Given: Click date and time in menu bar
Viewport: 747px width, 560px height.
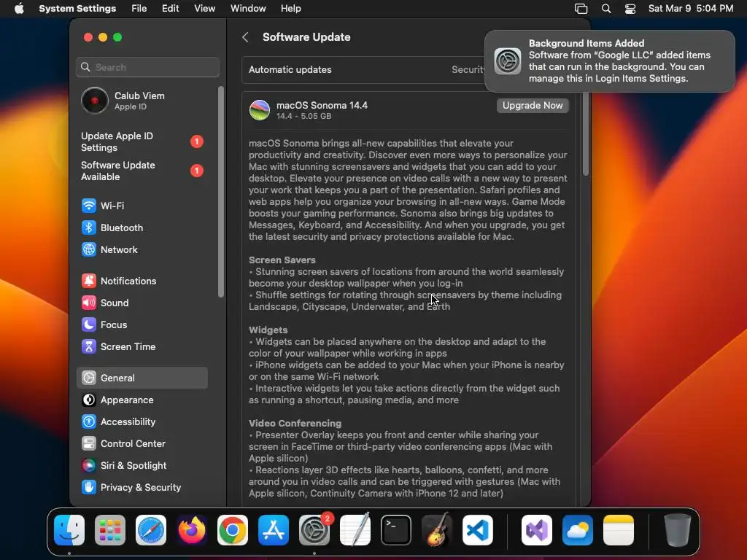Looking at the screenshot, I should (690, 9).
